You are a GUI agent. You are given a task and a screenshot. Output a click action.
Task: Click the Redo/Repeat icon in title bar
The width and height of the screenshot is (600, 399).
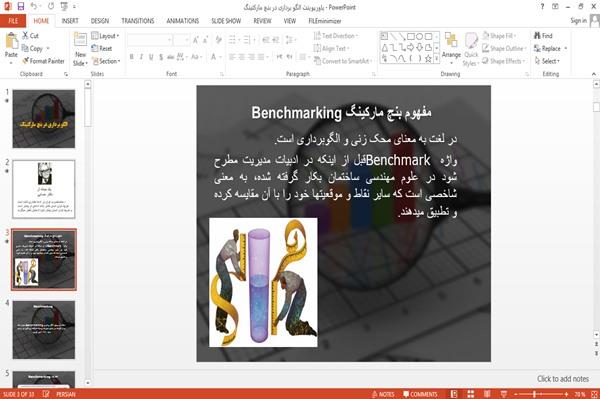pos(51,7)
